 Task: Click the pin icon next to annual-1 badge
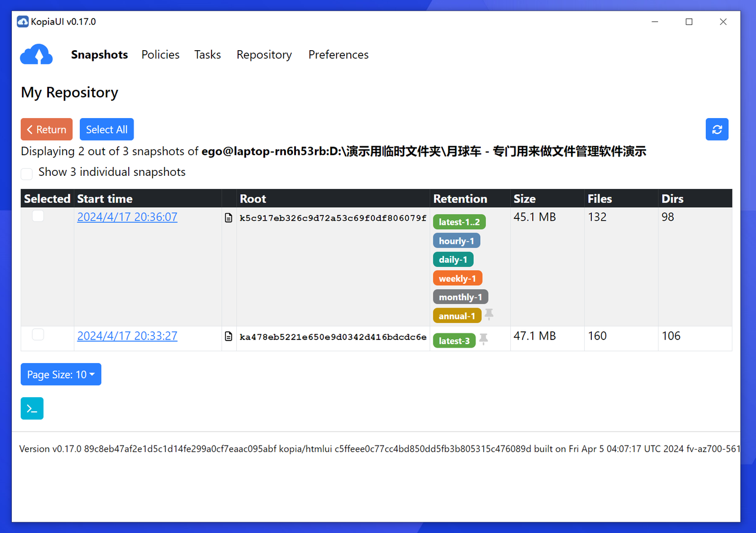coord(489,315)
